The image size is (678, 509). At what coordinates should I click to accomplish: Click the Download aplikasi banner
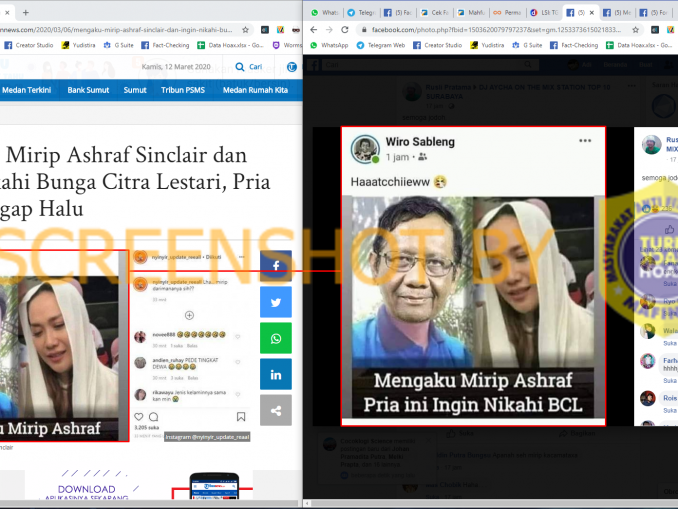coord(138,485)
